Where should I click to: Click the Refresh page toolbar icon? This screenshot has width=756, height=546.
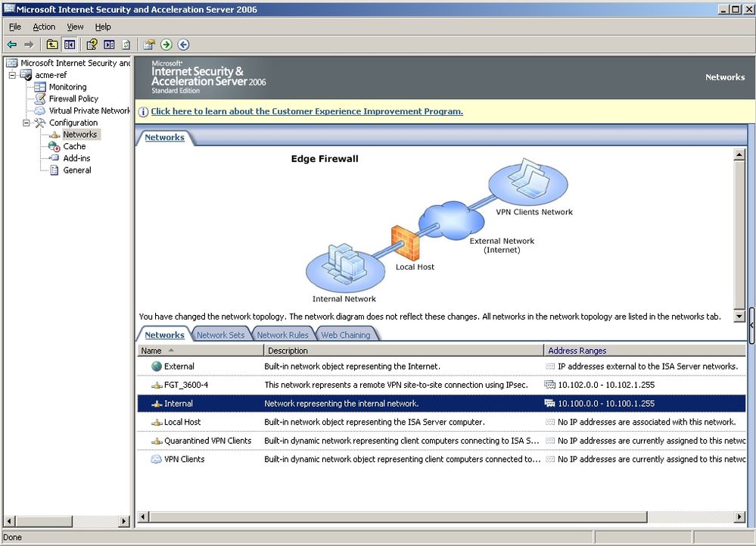[x=126, y=45]
